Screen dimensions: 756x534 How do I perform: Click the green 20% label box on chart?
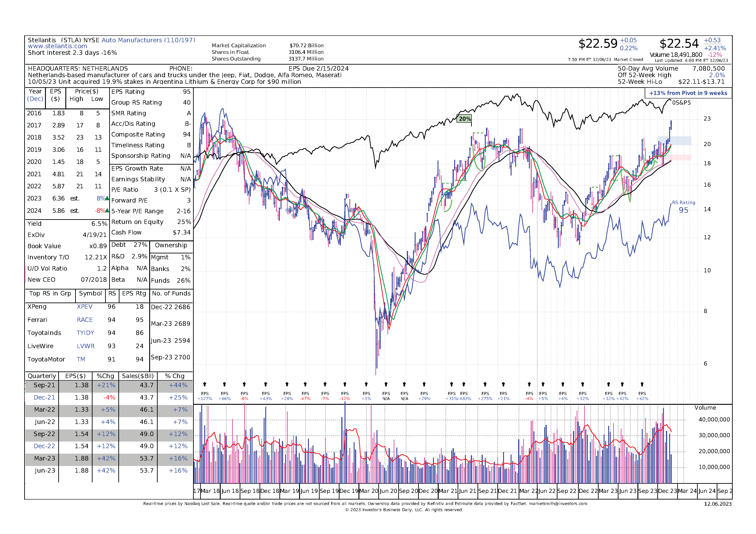[x=465, y=119]
